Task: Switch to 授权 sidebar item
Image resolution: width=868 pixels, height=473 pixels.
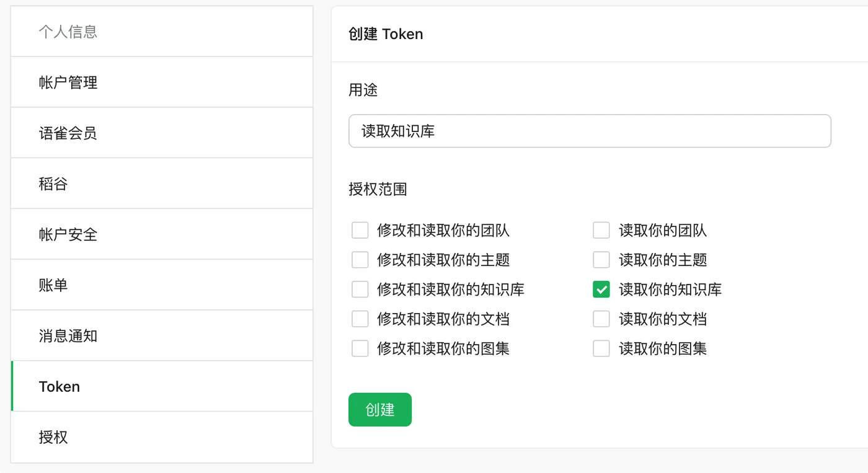Action: pos(162,437)
